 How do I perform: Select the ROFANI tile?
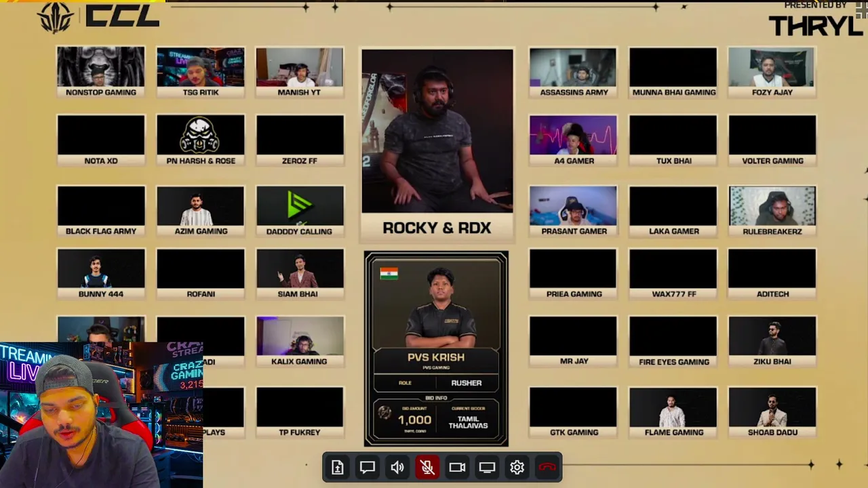(201, 274)
